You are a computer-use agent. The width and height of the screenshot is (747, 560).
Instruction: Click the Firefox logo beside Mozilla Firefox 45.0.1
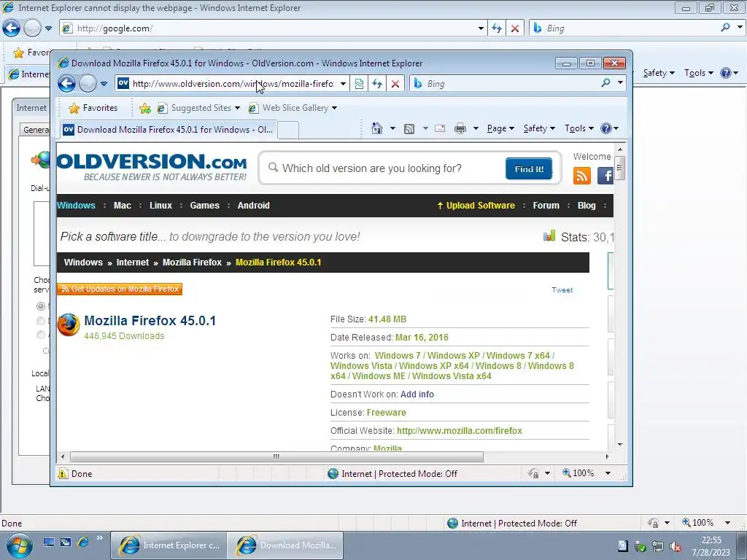(69, 324)
